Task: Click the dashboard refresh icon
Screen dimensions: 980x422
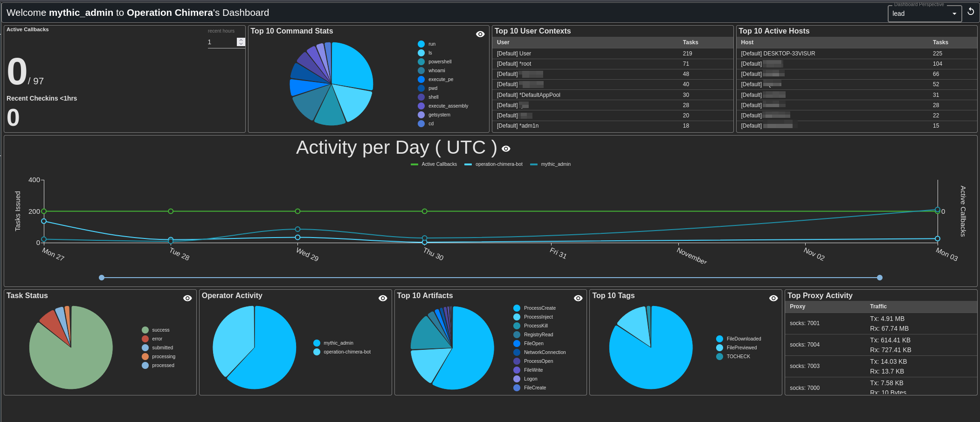Action: [971, 12]
